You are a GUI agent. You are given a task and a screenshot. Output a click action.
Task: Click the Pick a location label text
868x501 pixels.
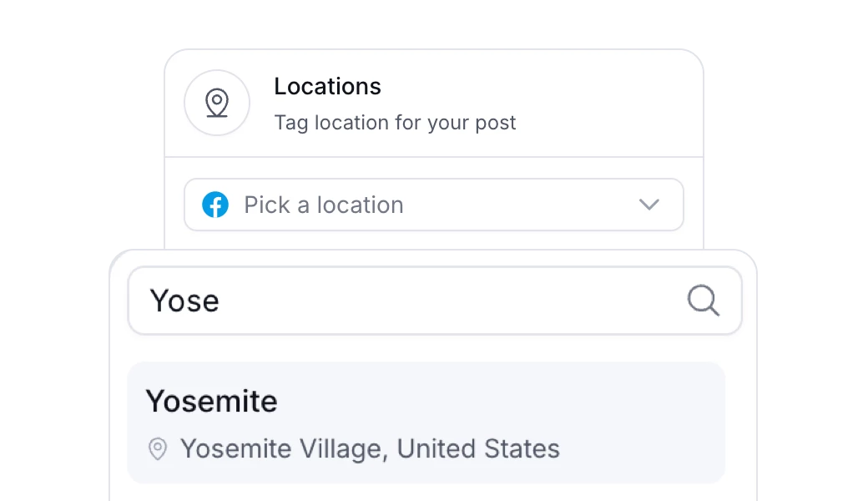pos(322,205)
